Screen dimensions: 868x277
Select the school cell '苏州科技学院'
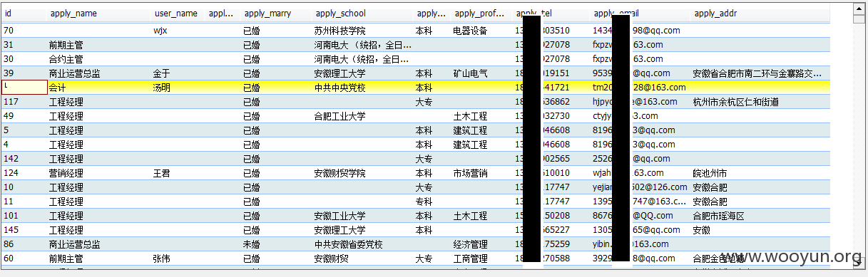pos(339,31)
